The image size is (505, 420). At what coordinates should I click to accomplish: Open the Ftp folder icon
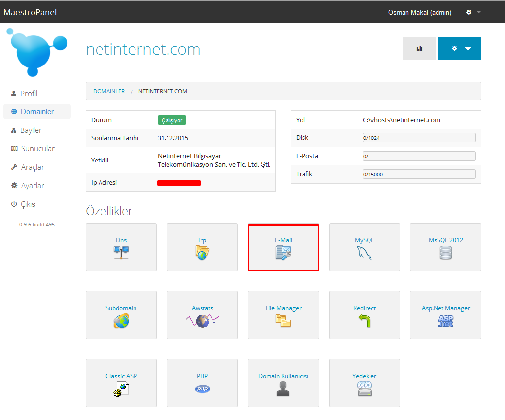pos(202,253)
